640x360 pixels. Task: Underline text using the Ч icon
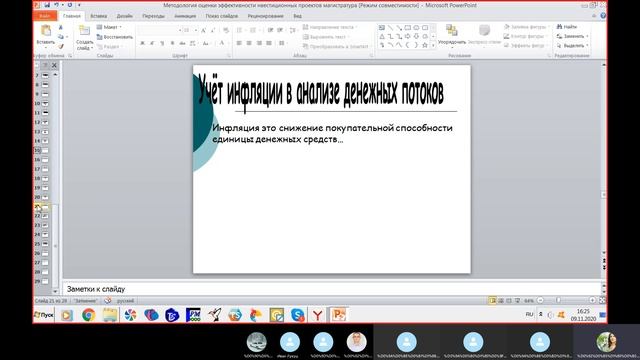162,43
